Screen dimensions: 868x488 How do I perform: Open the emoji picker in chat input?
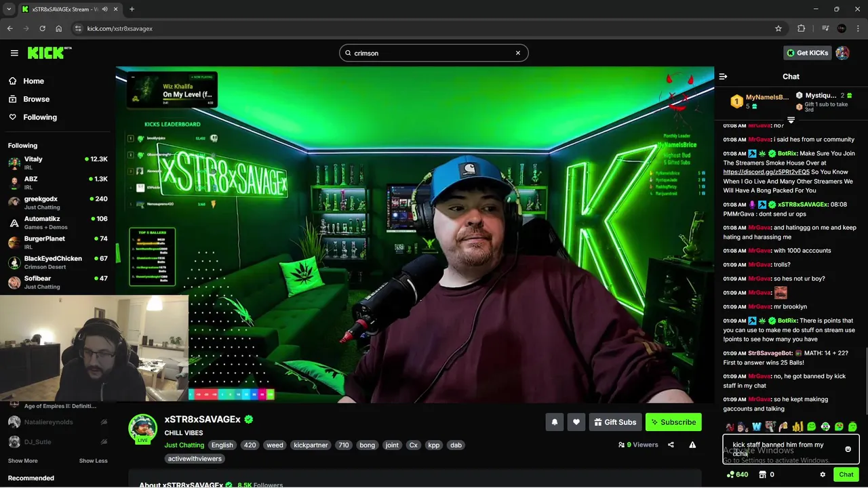[x=848, y=449]
